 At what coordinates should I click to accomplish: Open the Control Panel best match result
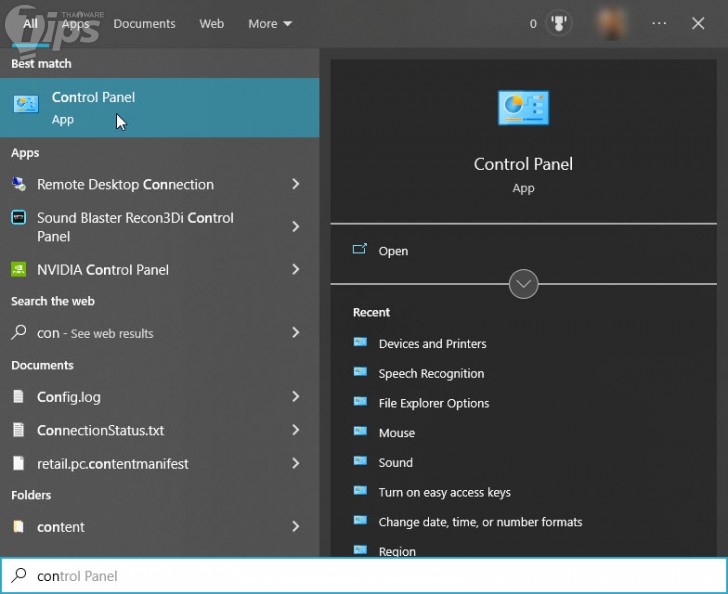[159, 108]
